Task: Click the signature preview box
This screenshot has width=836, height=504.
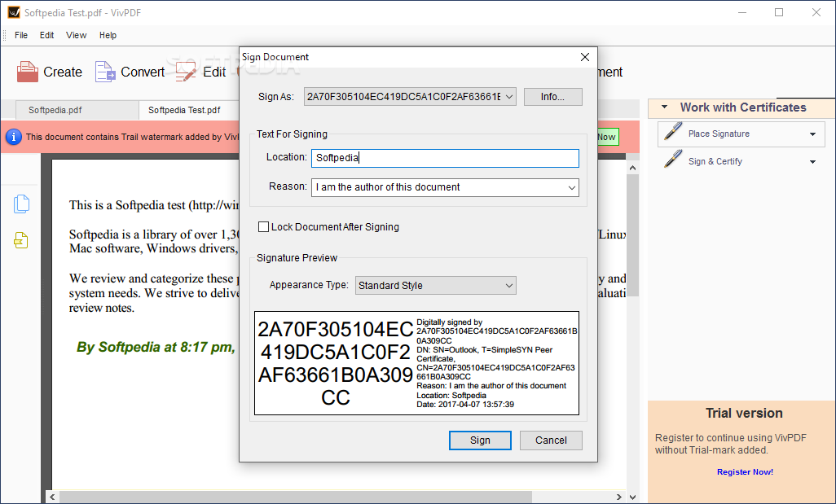Action: 417,363
